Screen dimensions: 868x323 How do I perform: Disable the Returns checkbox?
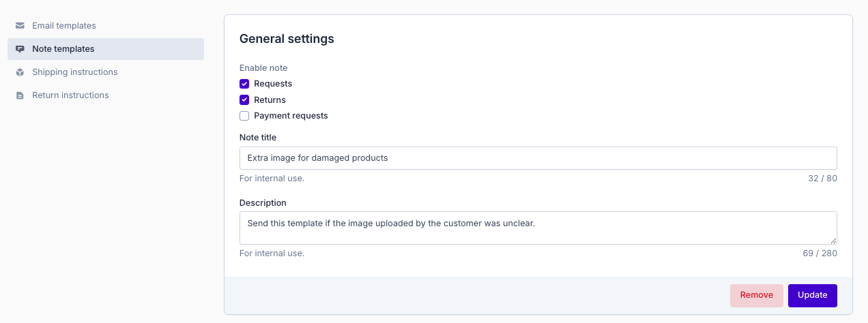coord(244,100)
